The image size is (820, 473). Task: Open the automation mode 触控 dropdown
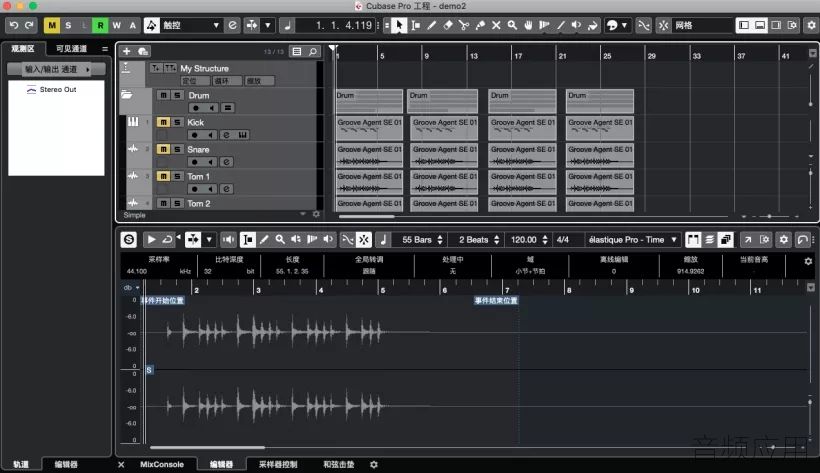[x=190, y=25]
